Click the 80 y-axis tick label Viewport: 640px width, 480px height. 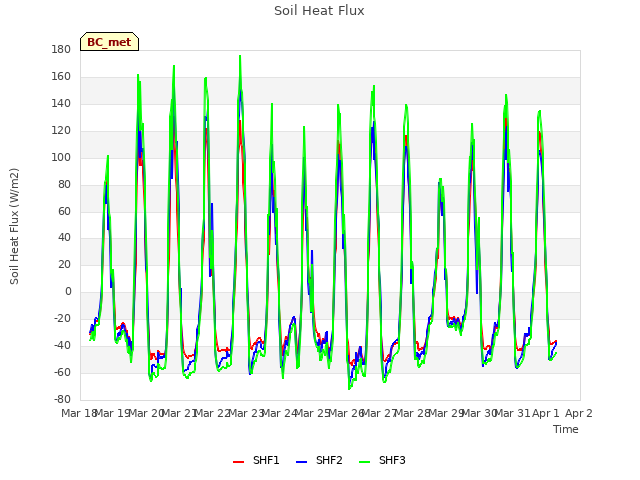(64, 184)
